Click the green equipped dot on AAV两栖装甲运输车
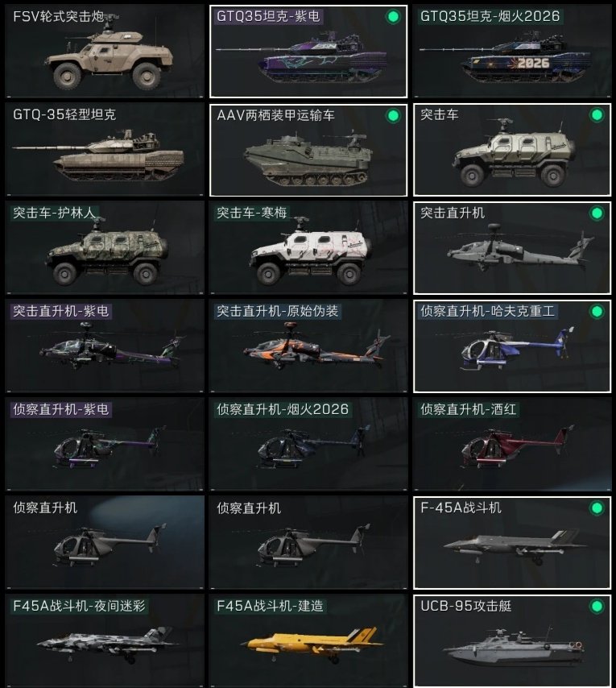This screenshot has width=616, height=688. (393, 115)
